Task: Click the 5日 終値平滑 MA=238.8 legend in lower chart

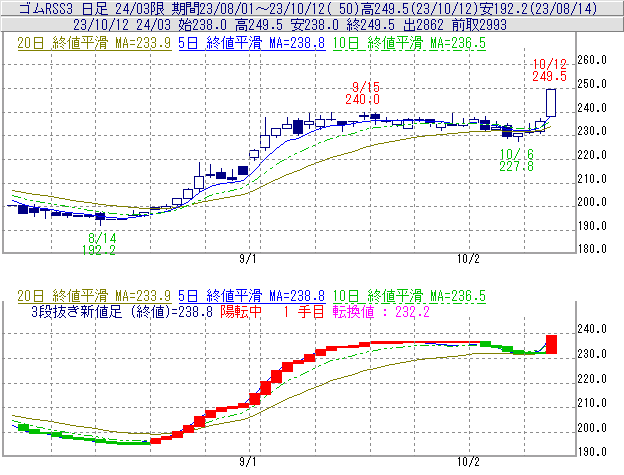Action: [x=252, y=296]
